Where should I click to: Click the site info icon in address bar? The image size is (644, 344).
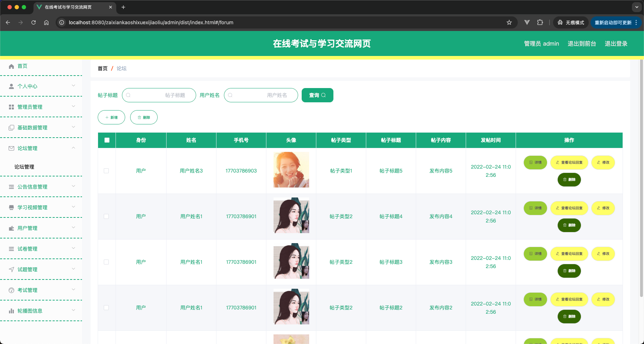[62, 22]
